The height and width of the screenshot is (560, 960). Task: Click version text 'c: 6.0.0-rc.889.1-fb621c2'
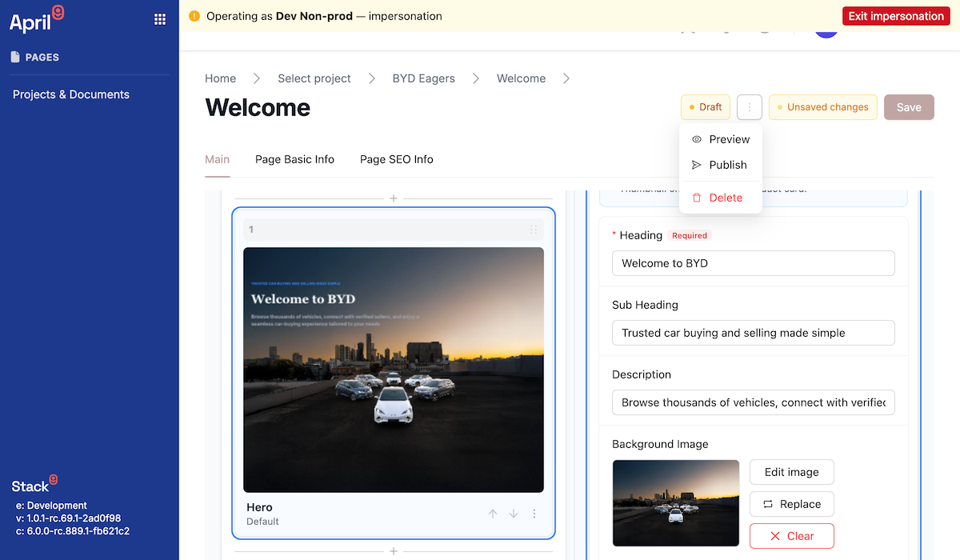73,531
